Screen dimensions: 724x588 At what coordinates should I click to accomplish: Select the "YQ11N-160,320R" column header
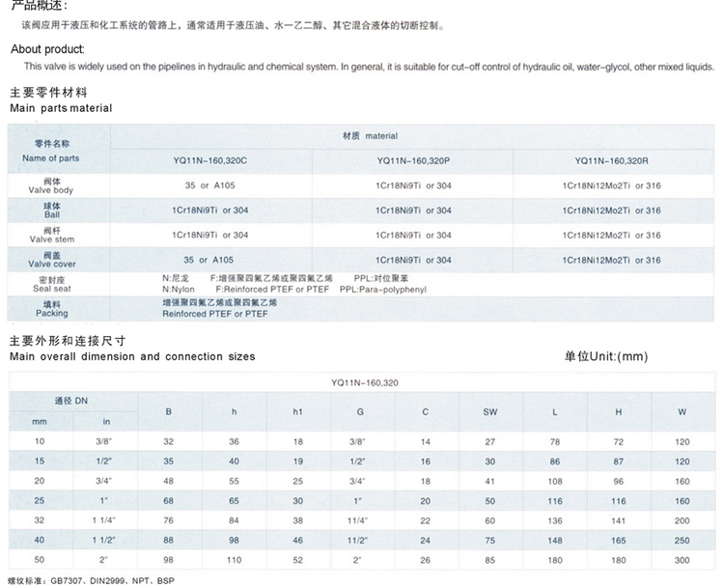[611, 160]
